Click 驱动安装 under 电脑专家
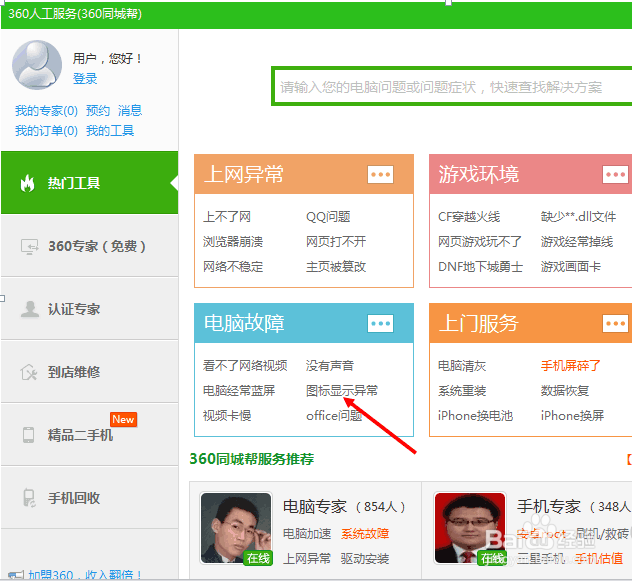This screenshot has height=581, width=632. tap(365, 559)
